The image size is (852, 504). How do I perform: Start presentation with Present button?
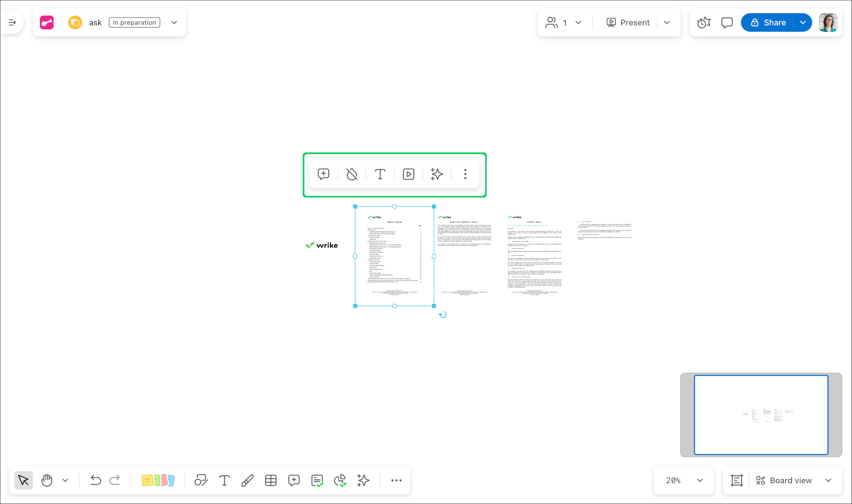coord(628,22)
